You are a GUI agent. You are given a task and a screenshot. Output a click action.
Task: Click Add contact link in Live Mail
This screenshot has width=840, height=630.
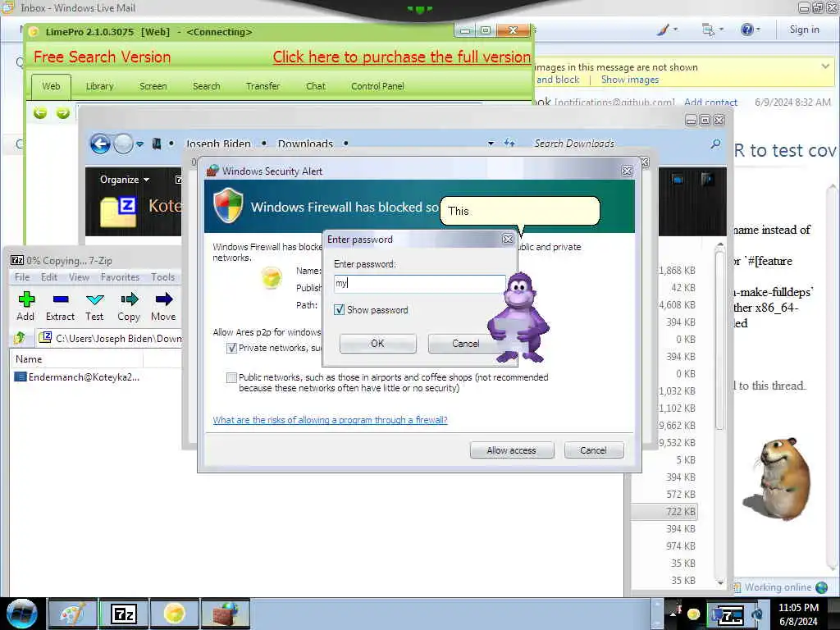[x=710, y=102]
